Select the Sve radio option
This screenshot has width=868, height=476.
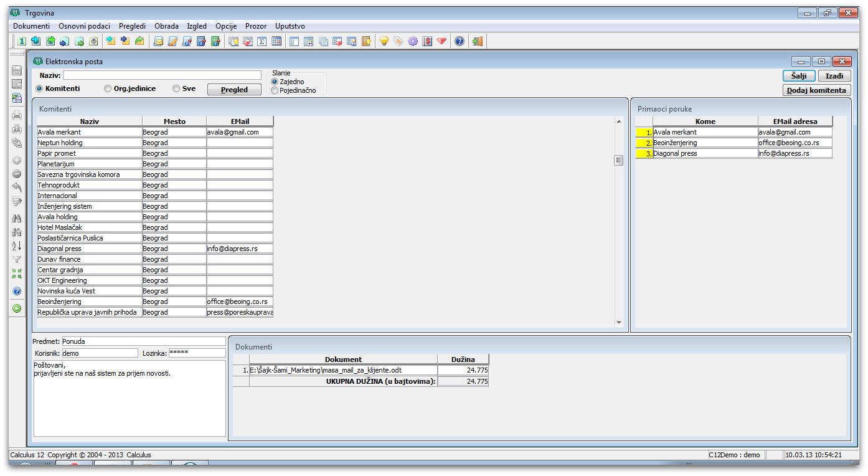[176, 88]
